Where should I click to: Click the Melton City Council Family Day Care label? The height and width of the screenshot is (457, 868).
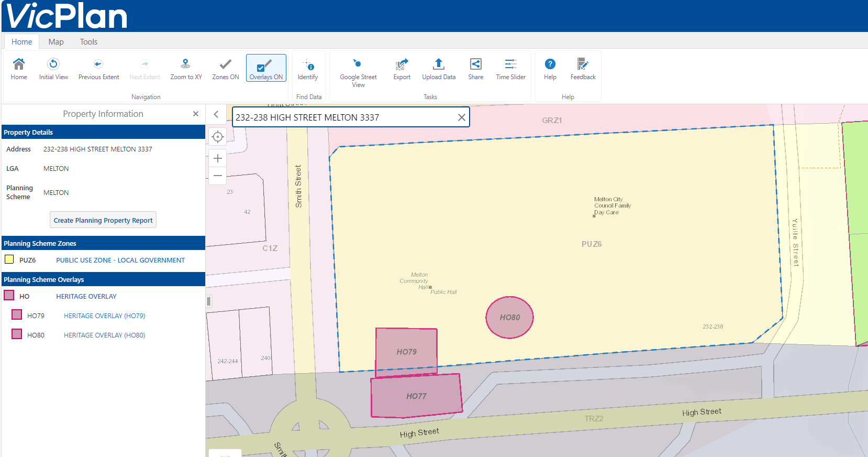(x=612, y=206)
